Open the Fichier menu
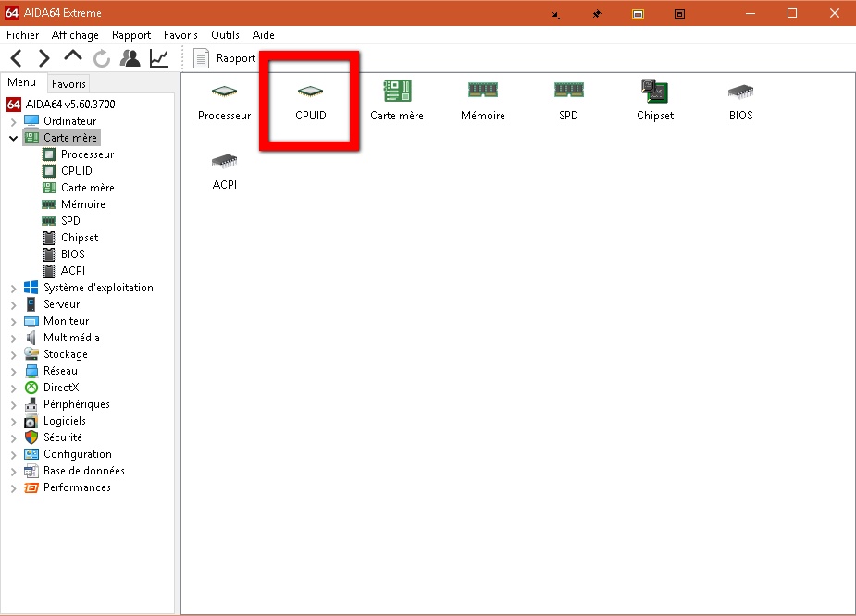Screen dimensions: 856x616 [x=22, y=35]
